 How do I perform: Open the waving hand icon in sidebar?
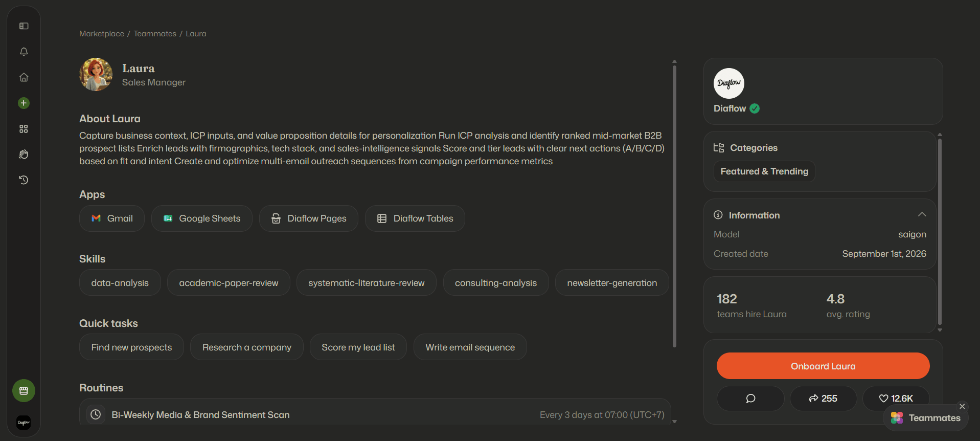(x=24, y=155)
